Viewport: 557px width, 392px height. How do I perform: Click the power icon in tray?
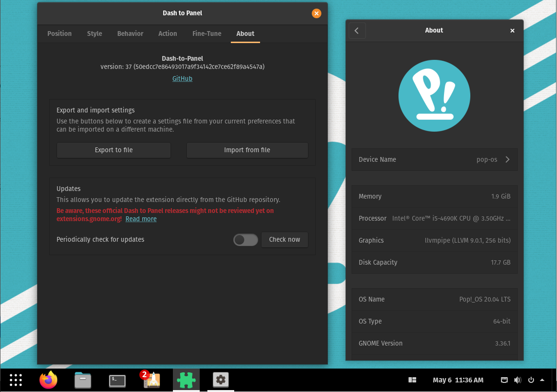click(x=531, y=380)
